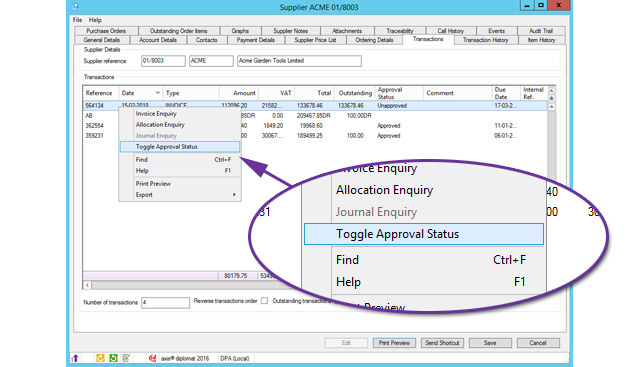The height and width of the screenshot is (367, 640).
Task: Click the Save button
Action: 490,343
